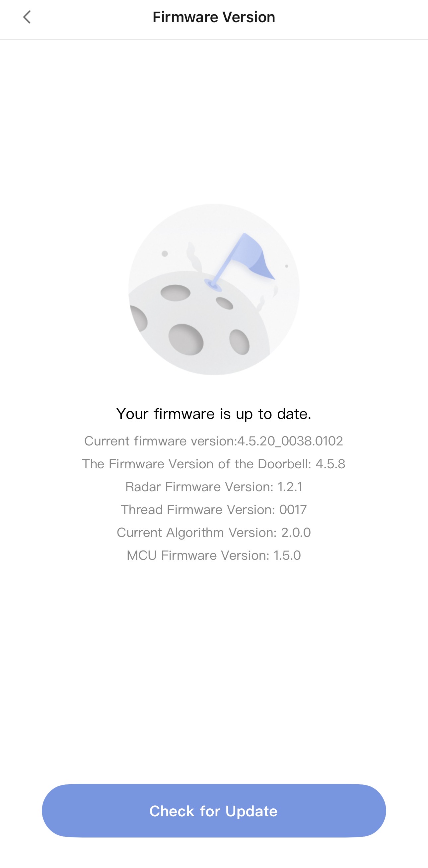Click the lower-right moon crater

[239, 342]
